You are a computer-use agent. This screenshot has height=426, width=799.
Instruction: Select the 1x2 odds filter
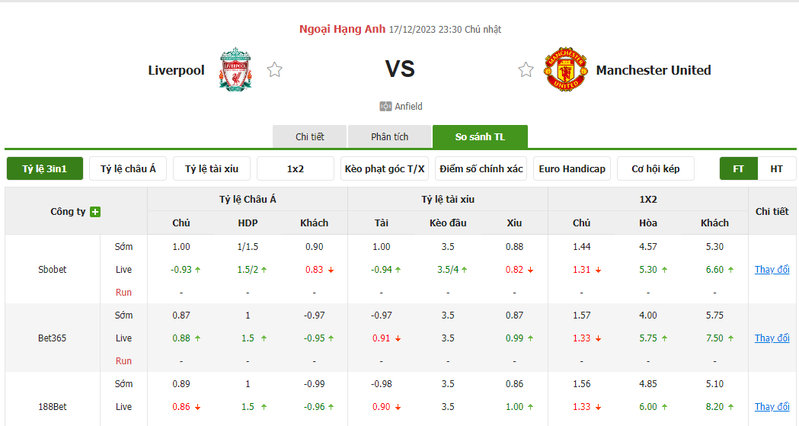tap(296, 169)
